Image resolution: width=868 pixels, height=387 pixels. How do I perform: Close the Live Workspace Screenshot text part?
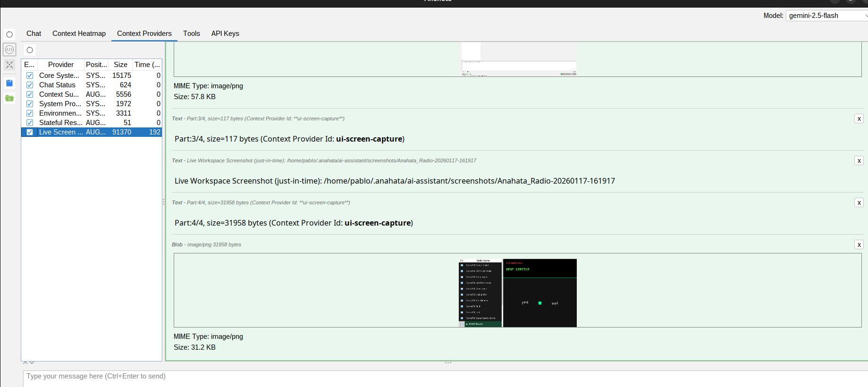point(859,161)
